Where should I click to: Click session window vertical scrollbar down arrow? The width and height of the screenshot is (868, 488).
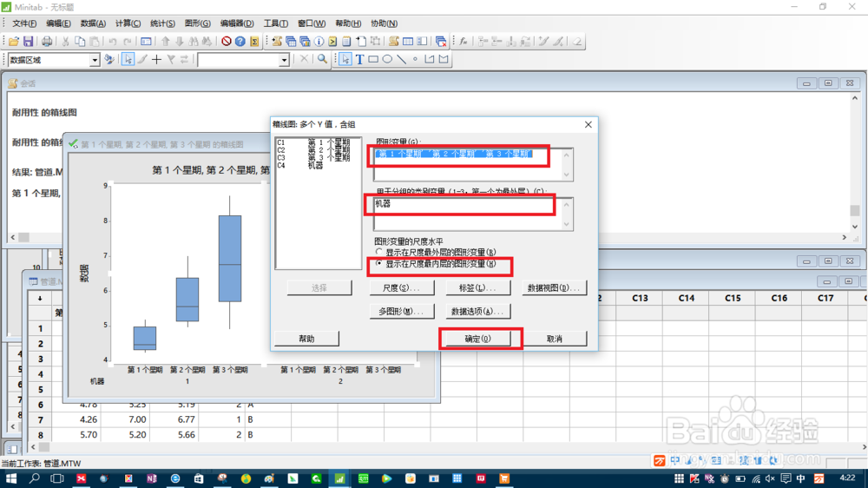click(855, 227)
